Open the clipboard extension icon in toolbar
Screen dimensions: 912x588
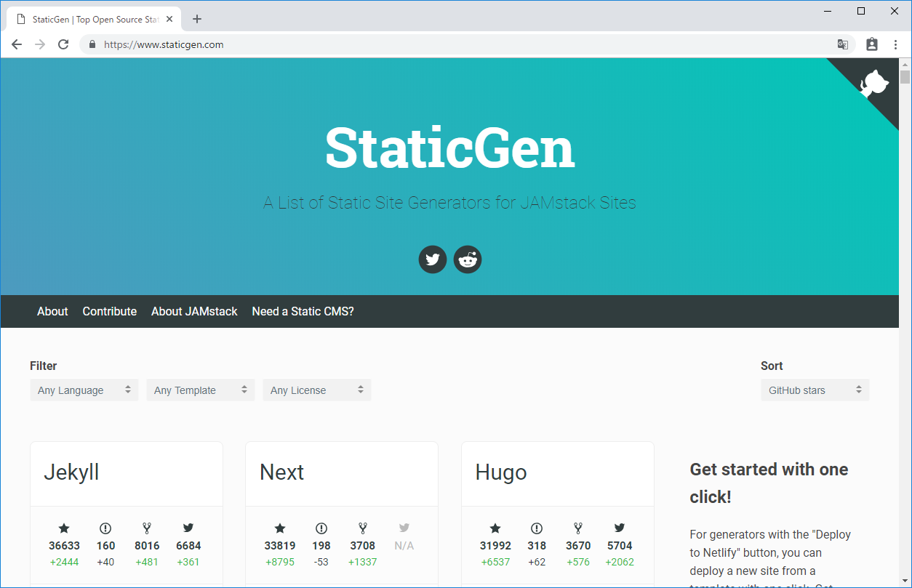[872, 44]
